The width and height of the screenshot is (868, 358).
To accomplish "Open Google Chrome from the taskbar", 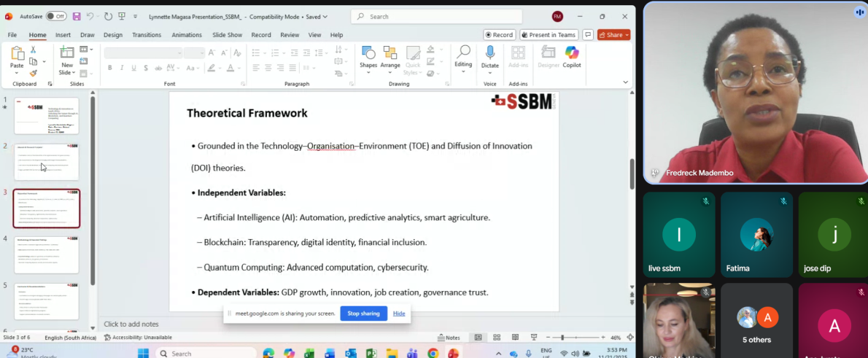I will (433, 354).
